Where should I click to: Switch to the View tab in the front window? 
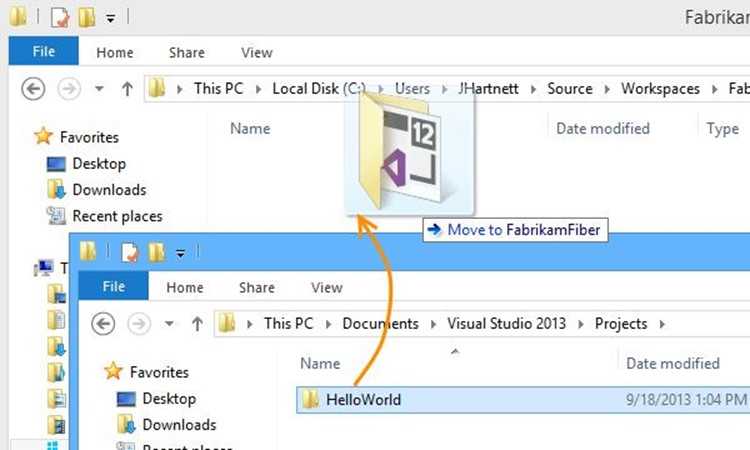coord(326,287)
